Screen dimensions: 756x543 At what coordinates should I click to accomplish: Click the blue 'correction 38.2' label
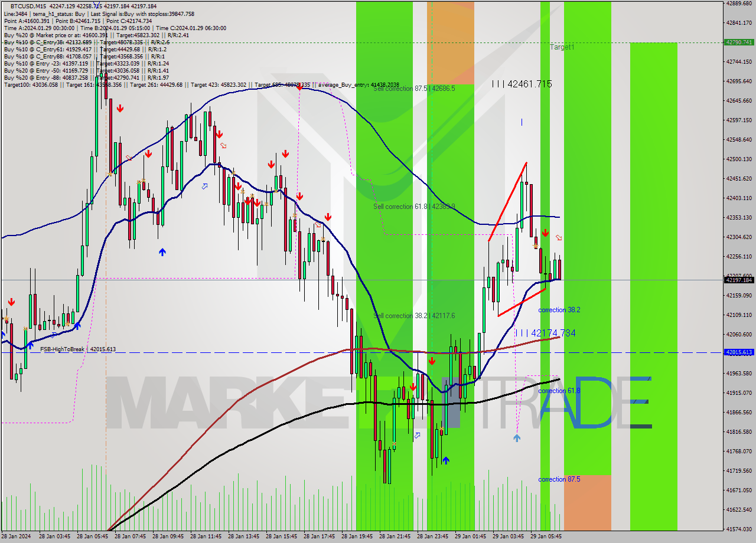[559, 310]
